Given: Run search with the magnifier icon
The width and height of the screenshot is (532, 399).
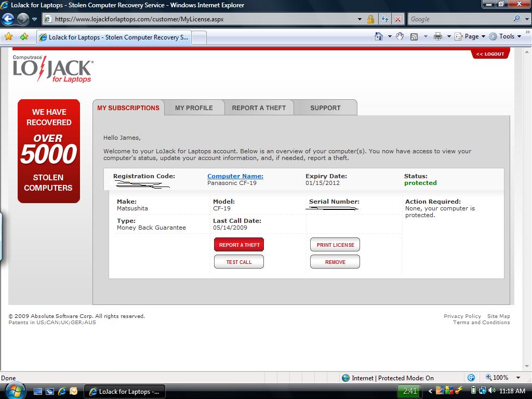Looking at the screenshot, I should [516, 19].
